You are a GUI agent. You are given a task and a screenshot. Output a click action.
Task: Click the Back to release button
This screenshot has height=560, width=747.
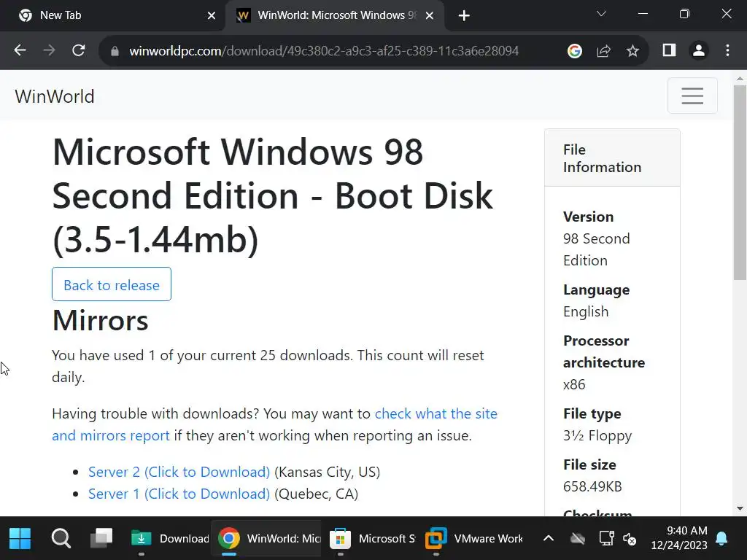pyautogui.click(x=112, y=284)
